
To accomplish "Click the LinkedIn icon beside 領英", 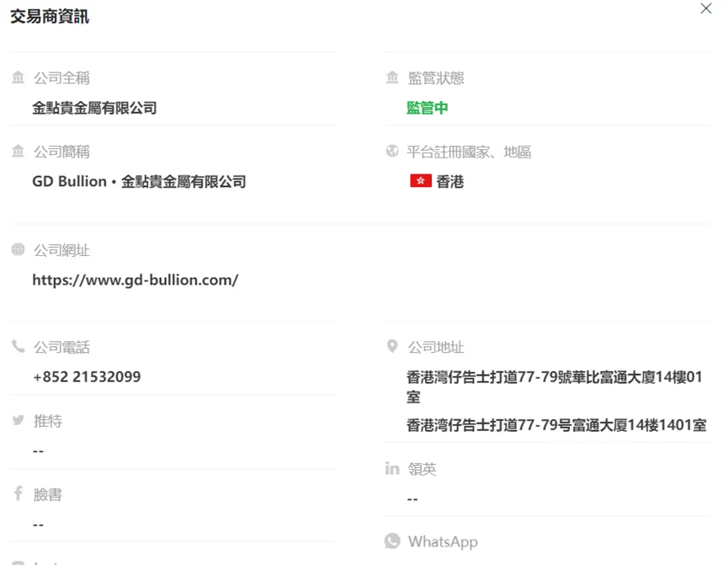I will (392, 468).
